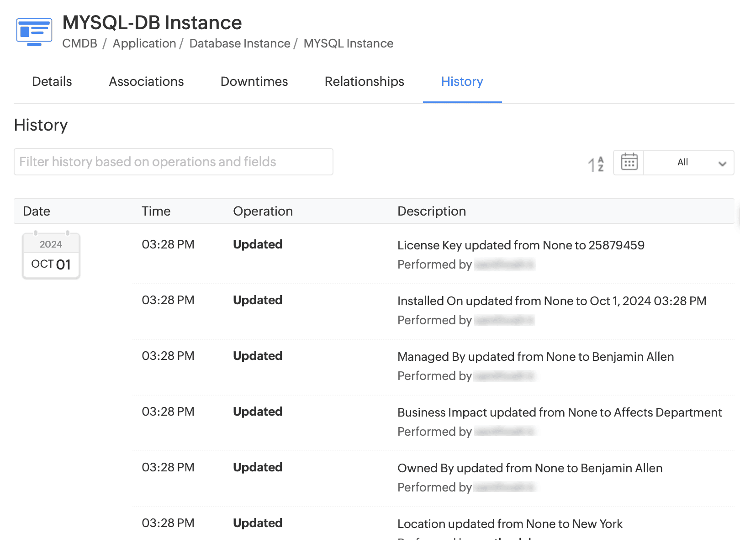Select the Managed By updated history entry
The height and width of the screenshot is (560, 740).
tap(535, 357)
